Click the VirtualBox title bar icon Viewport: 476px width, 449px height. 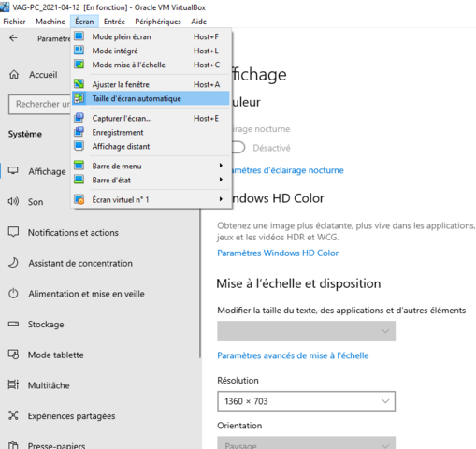coord(5,7)
